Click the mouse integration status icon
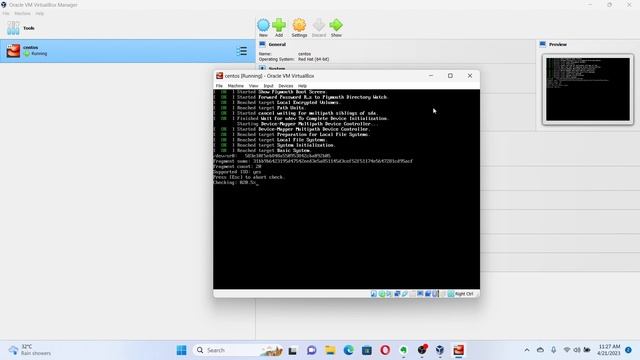640x360 pixels. [x=443, y=294]
